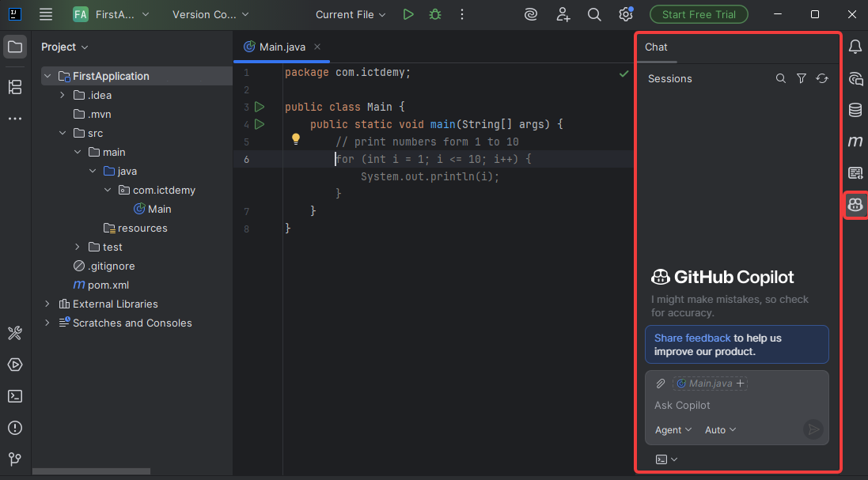Select the pom.xml file

pos(101,285)
